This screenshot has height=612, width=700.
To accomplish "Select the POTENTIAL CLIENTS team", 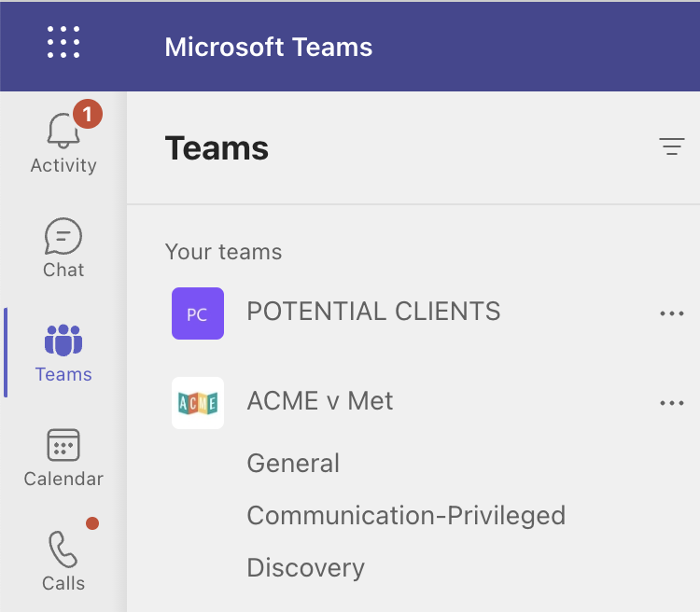I will 373,312.
